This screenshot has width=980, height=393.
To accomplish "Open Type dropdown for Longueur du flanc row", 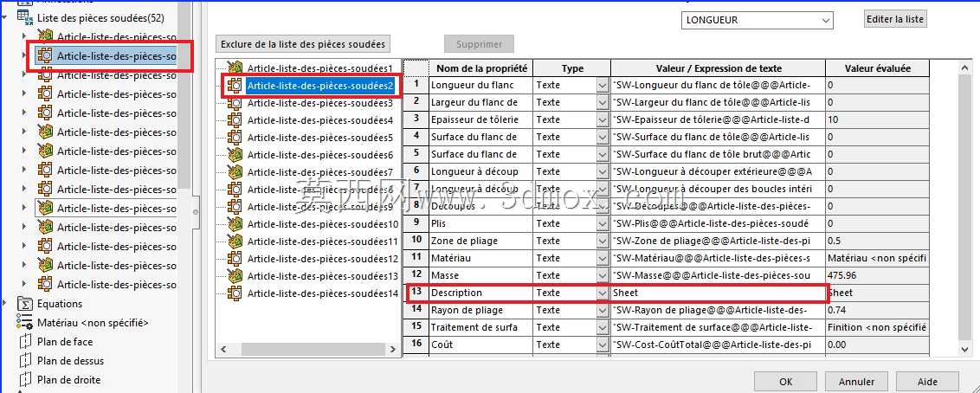I will tap(603, 85).
